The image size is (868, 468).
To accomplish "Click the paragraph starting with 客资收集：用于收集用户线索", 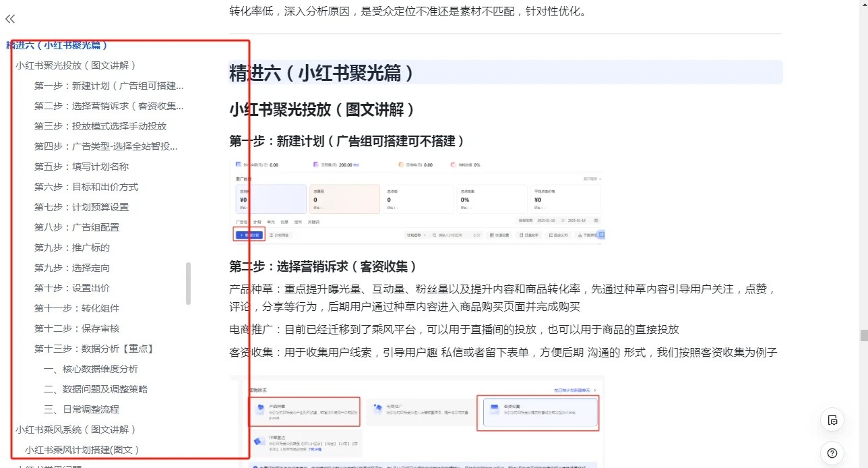I will [503, 352].
